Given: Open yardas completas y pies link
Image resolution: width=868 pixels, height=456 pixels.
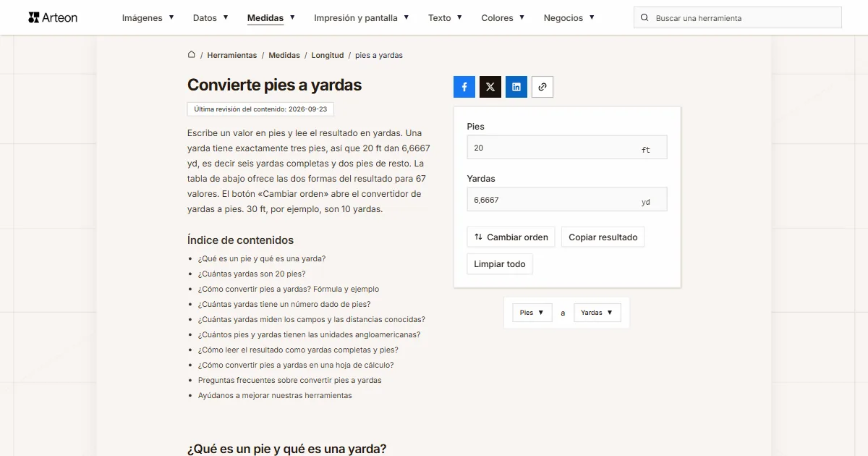Looking at the screenshot, I should click(298, 350).
